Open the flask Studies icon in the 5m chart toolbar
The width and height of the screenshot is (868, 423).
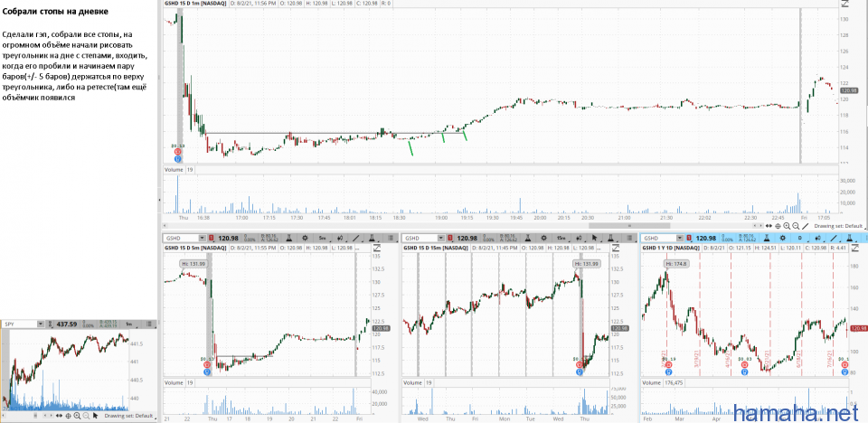click(289, 238)
